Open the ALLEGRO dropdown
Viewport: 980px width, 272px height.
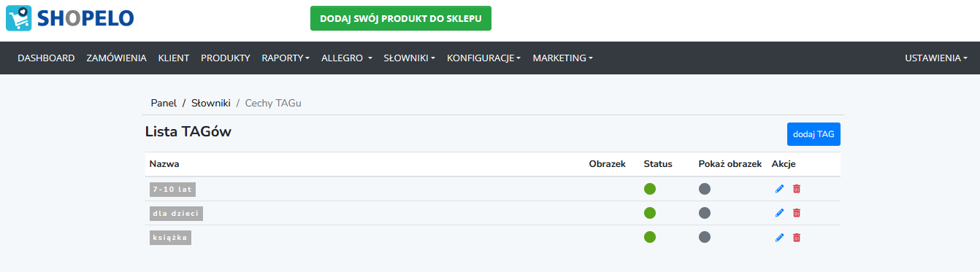[347, 58]
